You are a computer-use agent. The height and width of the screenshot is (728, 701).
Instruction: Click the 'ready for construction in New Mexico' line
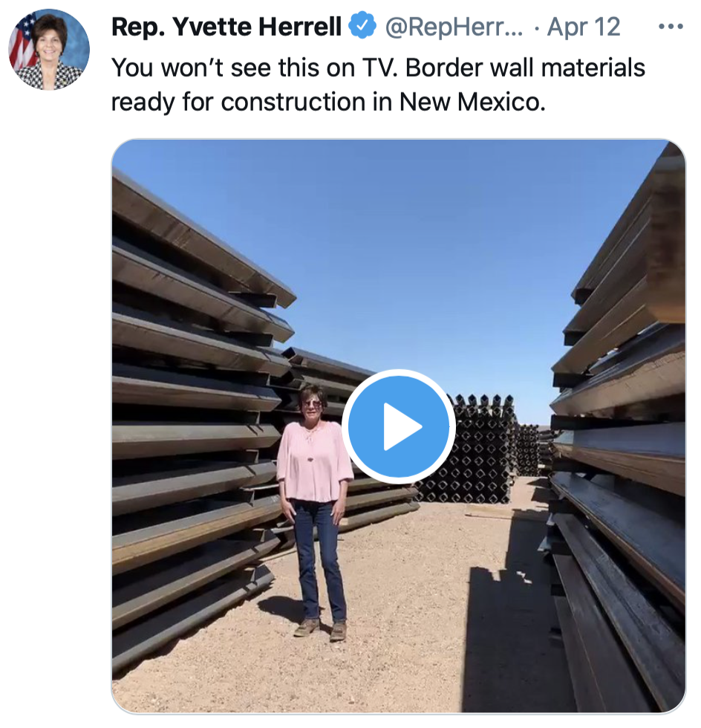point(328,102)
